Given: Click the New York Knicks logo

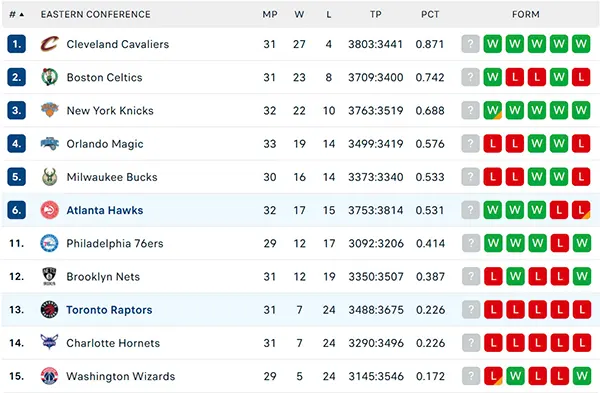Looking at the screenshot, I should click(x=49, y=110).
